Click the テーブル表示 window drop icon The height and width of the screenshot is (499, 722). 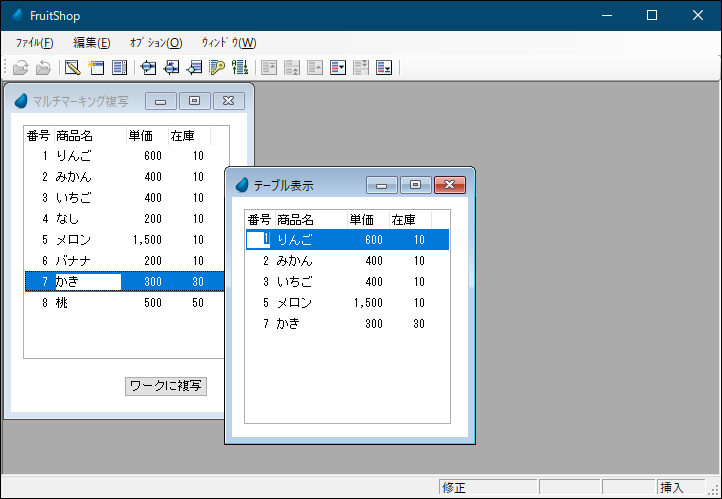(242, 185)
